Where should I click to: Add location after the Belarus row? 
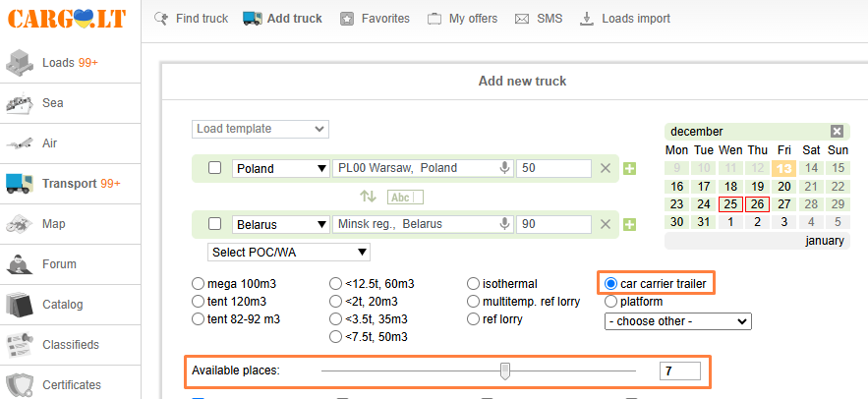pyautogui.click(x=629, y=224)
